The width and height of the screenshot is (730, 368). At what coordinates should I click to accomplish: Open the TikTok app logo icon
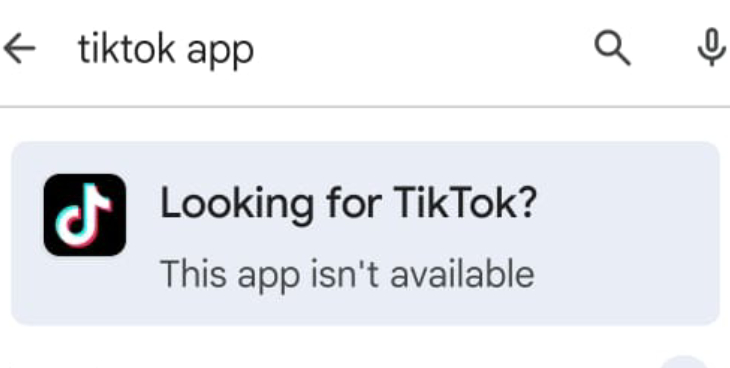click(x=84, y=215)
